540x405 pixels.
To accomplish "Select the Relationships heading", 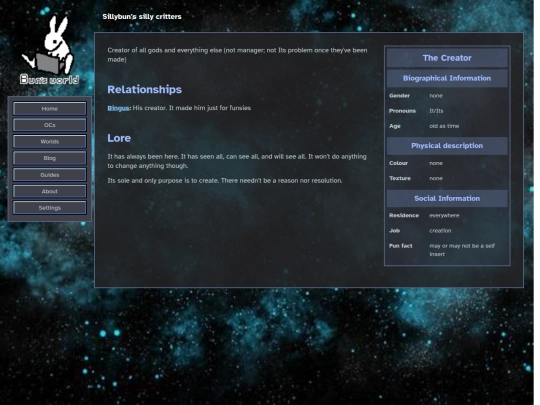I will [x=144, y=90].
